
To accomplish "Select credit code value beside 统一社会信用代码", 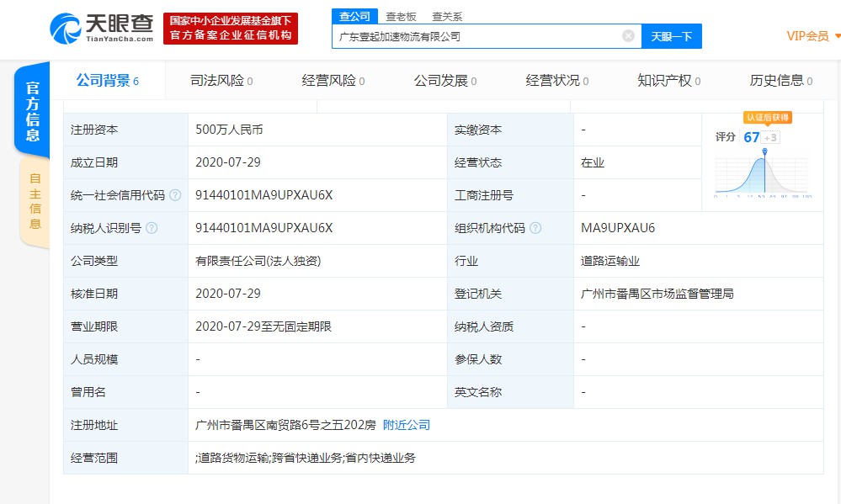I will tap(263, 195).
